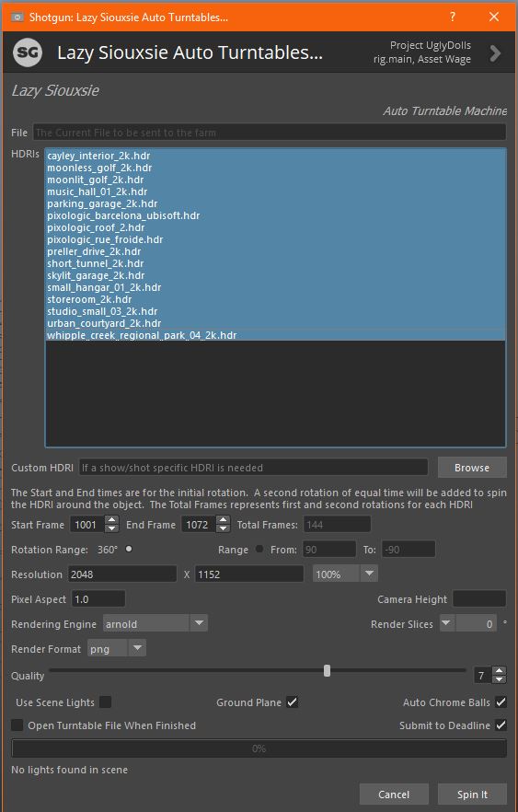518x812 pixels.
Task: Select studio_small_03_2k.hdr entry
Action: 275,311
